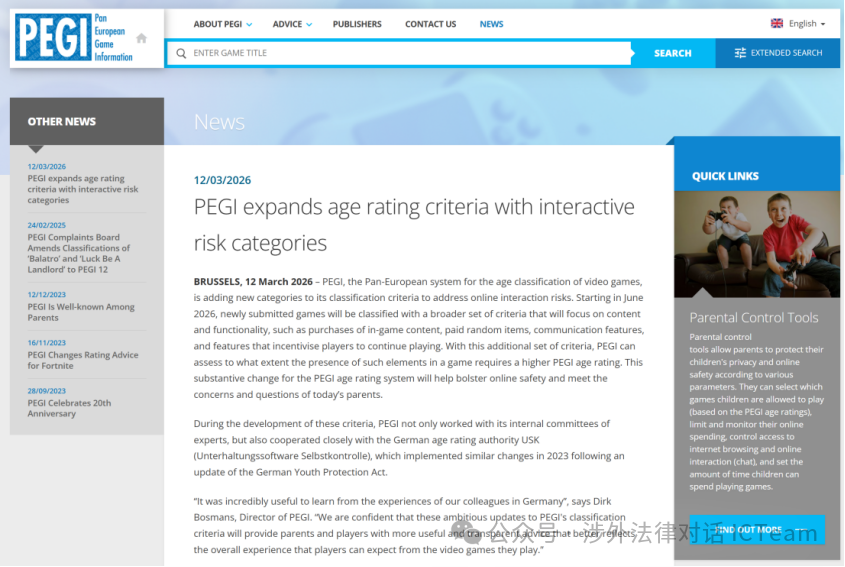The image size is (845, 567).
Task: Click the News page title
Action: pos(219,122)
